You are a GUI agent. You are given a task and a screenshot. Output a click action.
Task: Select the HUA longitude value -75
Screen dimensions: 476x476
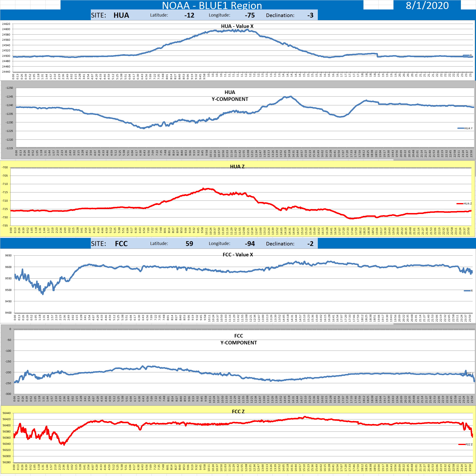(x=249, y=15)
